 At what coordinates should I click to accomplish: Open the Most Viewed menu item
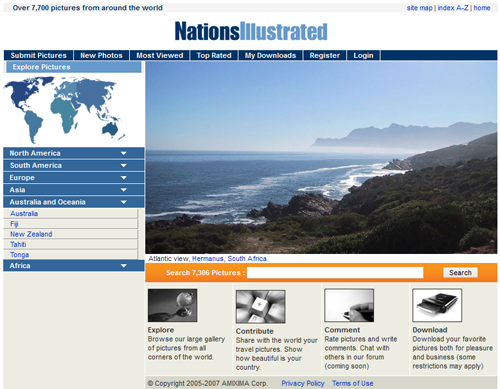160,55
